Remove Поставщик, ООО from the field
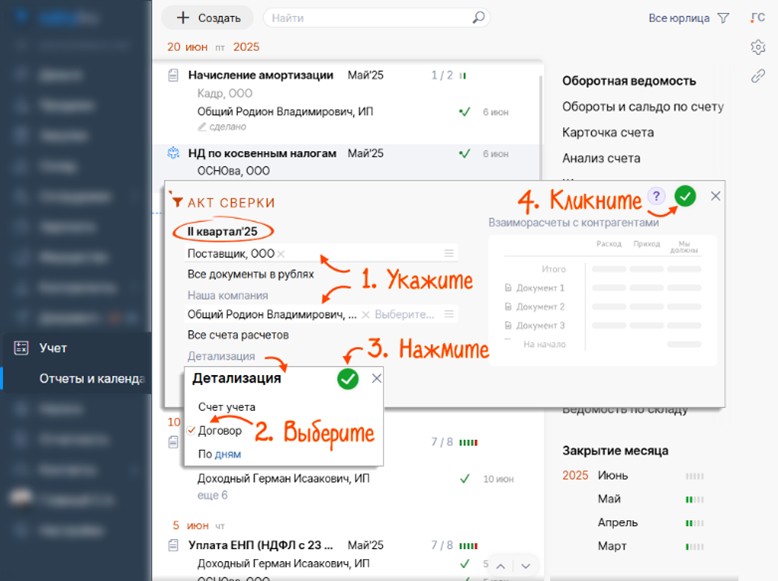The image size is (778, 581). (x=281, y=254)
